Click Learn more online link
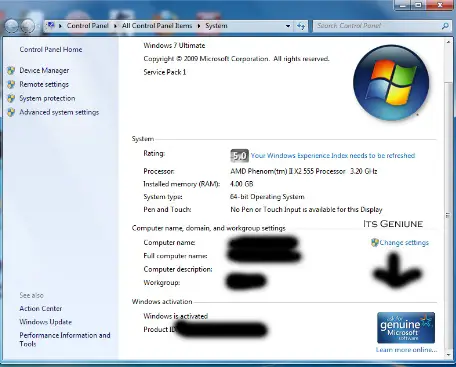 pyautogui.click(x=406, y=350)
